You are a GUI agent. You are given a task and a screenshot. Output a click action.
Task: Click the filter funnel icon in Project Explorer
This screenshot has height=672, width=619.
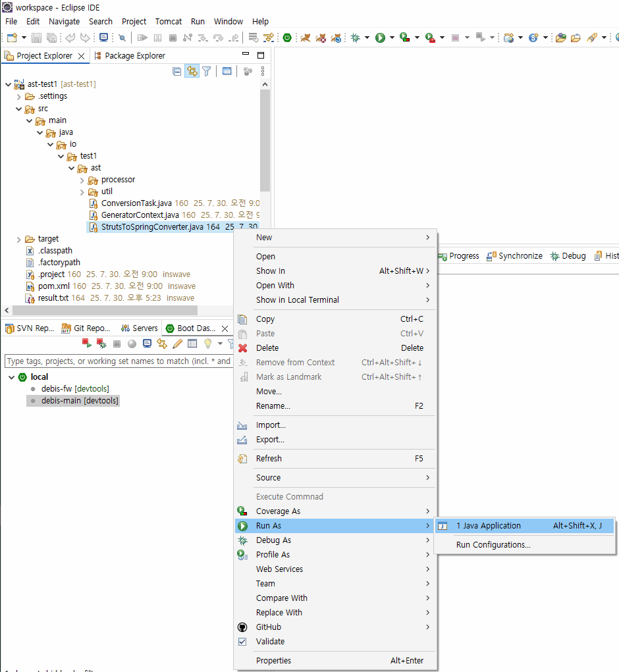(207, 71)
